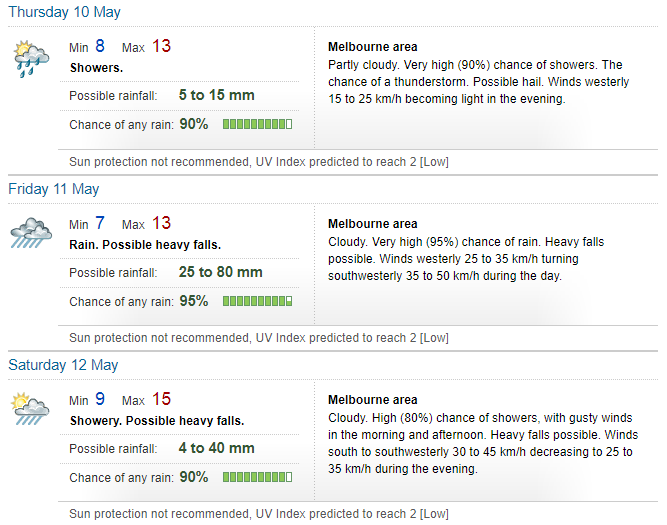Click Saturday's Melbourne area forecast heading
Screen dimensions: 667x525
coord(373,400)
